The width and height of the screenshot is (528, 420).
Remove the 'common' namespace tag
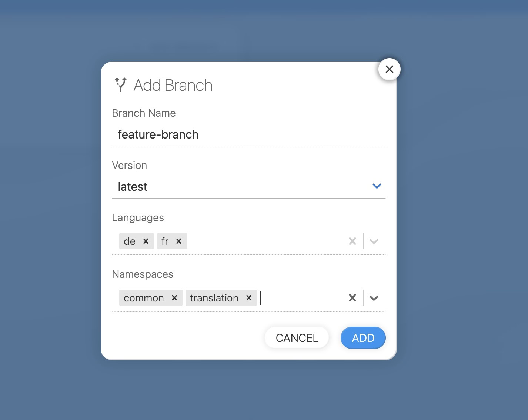(174, 298)
